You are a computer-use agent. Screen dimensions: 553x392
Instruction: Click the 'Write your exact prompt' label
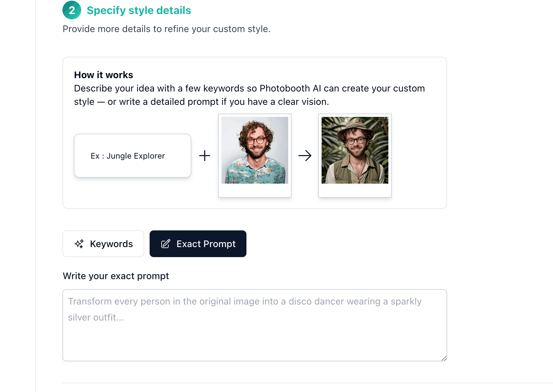point(116,276)
